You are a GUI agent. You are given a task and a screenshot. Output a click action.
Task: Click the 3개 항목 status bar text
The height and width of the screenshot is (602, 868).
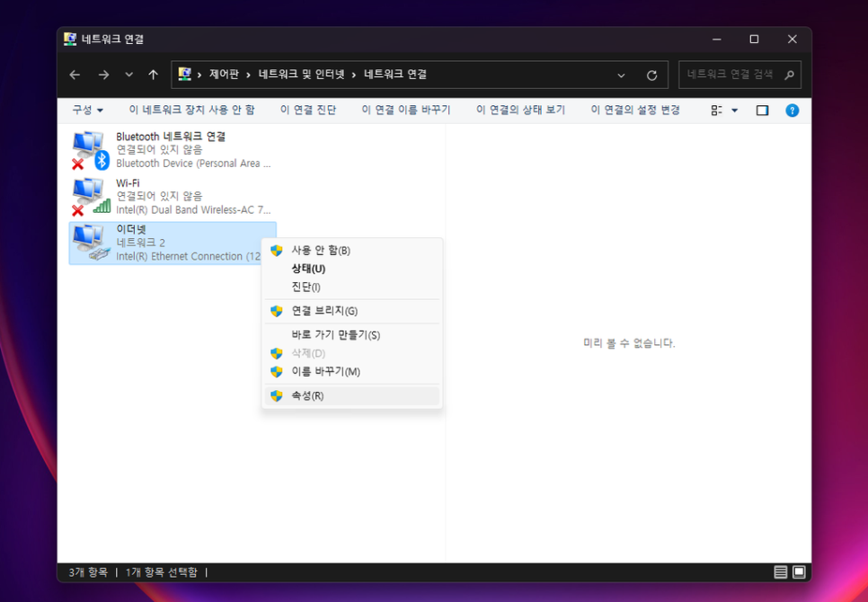88,572
